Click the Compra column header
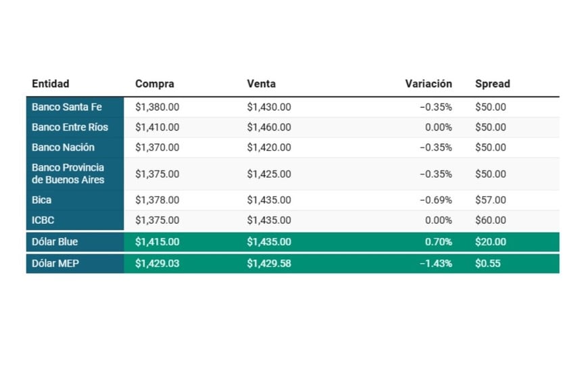 coord(155,84)
